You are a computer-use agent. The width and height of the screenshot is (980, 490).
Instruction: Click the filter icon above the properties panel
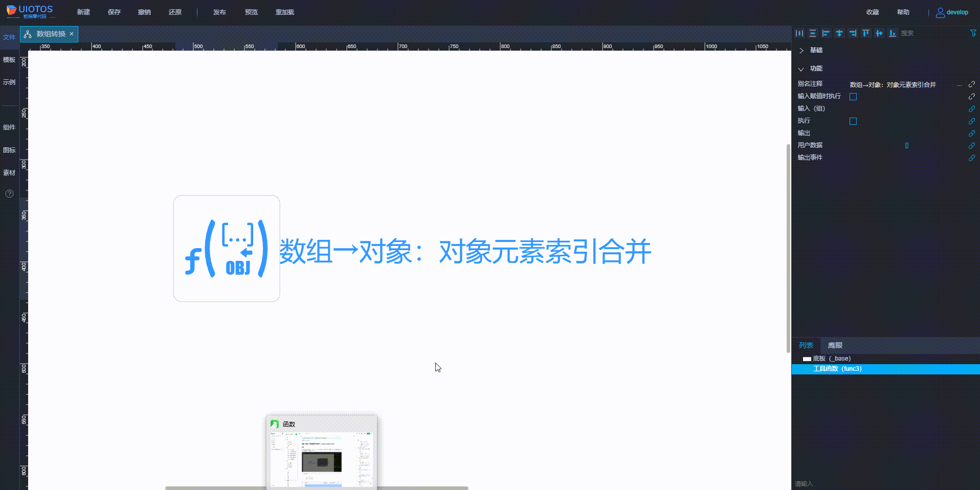pos(972,33)
